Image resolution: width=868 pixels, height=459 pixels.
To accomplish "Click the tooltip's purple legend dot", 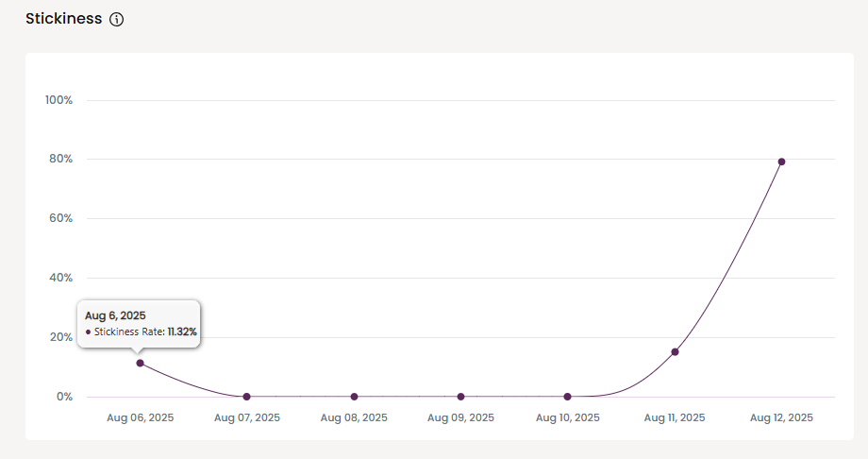I will 89,332.
